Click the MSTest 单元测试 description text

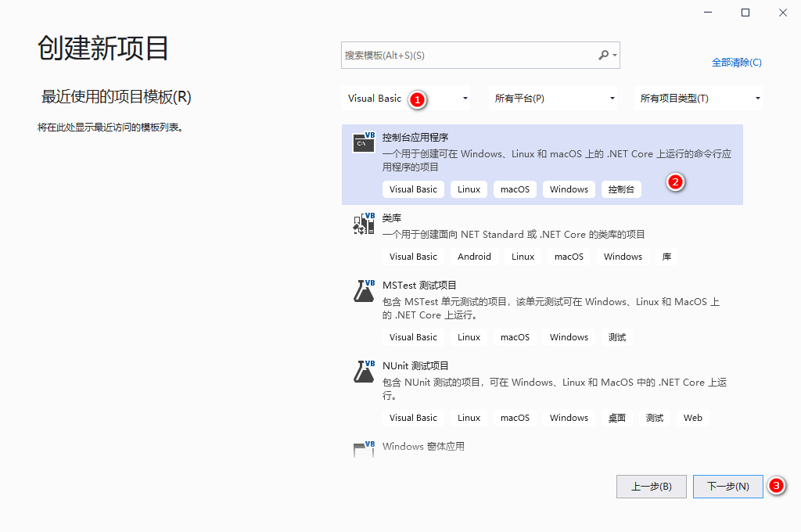pyautogui.click(x=551, y=308)
